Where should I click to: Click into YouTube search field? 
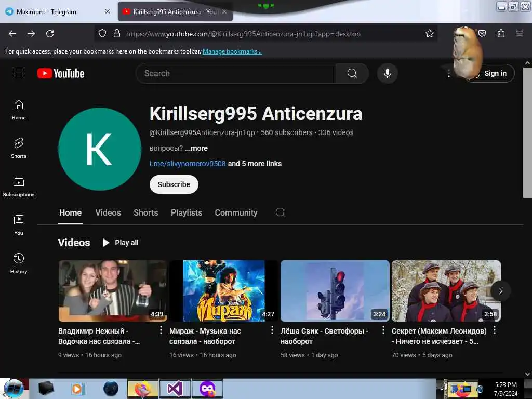click(x=235, y=73)
